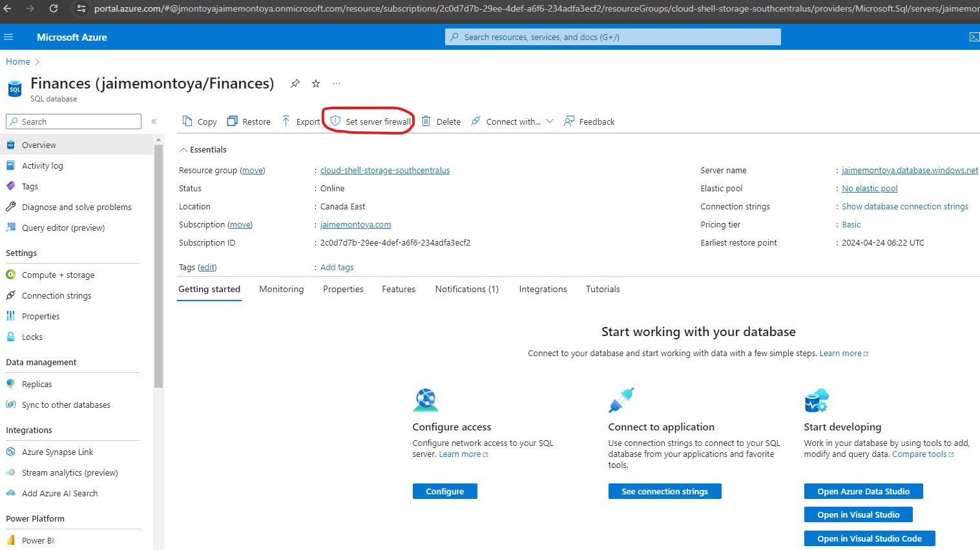The image size is (980, 550).
Task: Switch to the Tutorials tab
Action: (x=603, y=289)
